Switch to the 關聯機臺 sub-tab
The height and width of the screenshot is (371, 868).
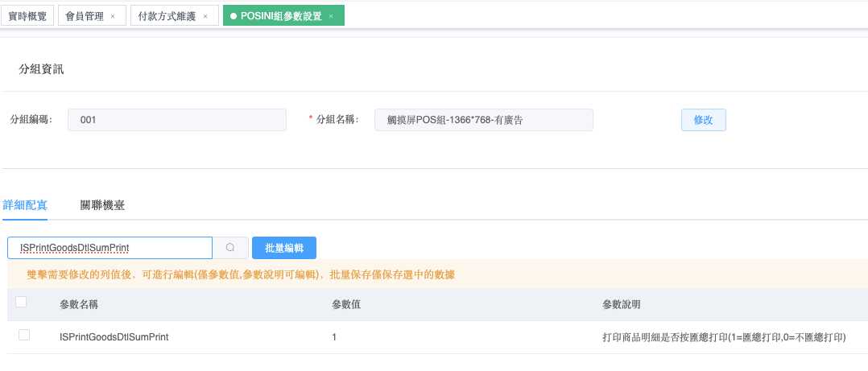pyautogui.click(x=102, y=205)
